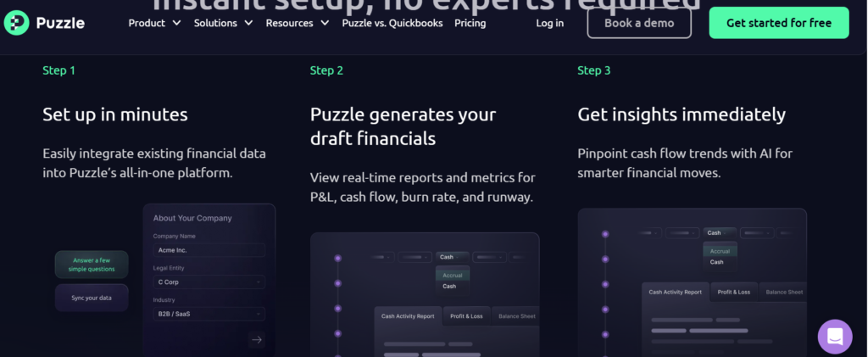Switch to Profit & Loss tab in Step 2
This screenshot has height=357, width=868.
[466, 316]
